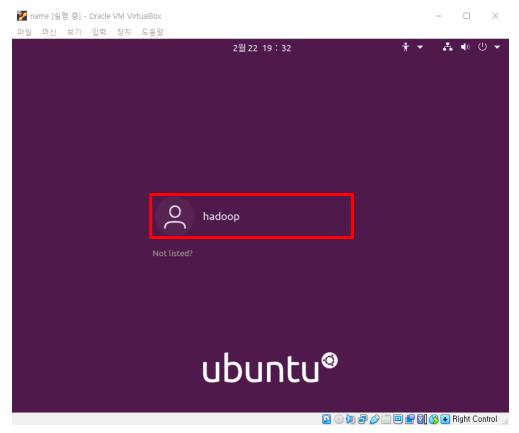
Task: Click the VirtualBox window title icon
Action: [22, 16]
